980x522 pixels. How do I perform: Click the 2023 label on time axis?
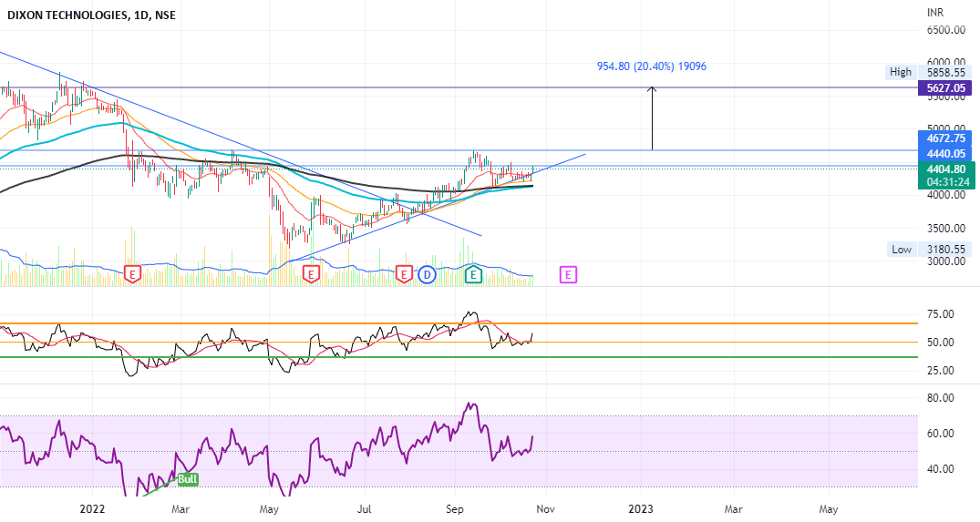coord(641,509)
